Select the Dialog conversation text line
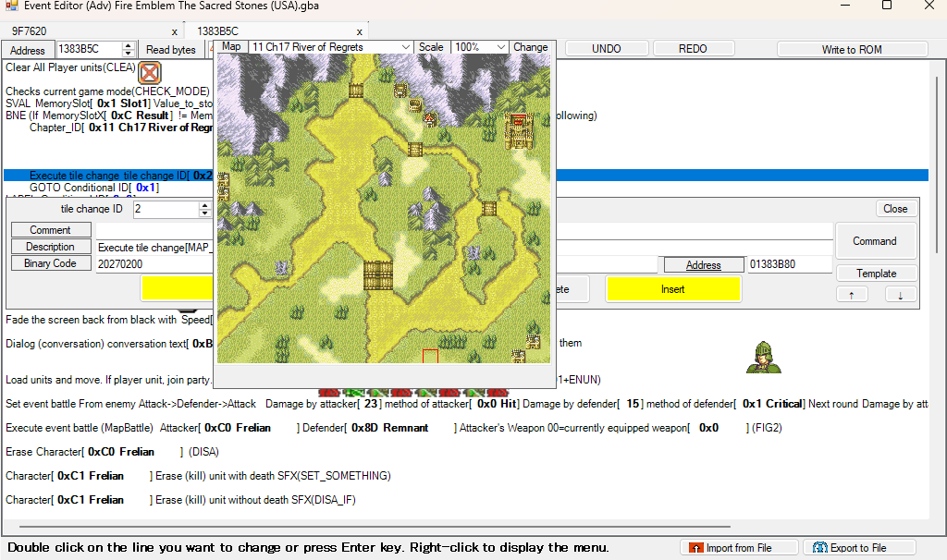This screenshot has width=947, height=560. point(109,344)
